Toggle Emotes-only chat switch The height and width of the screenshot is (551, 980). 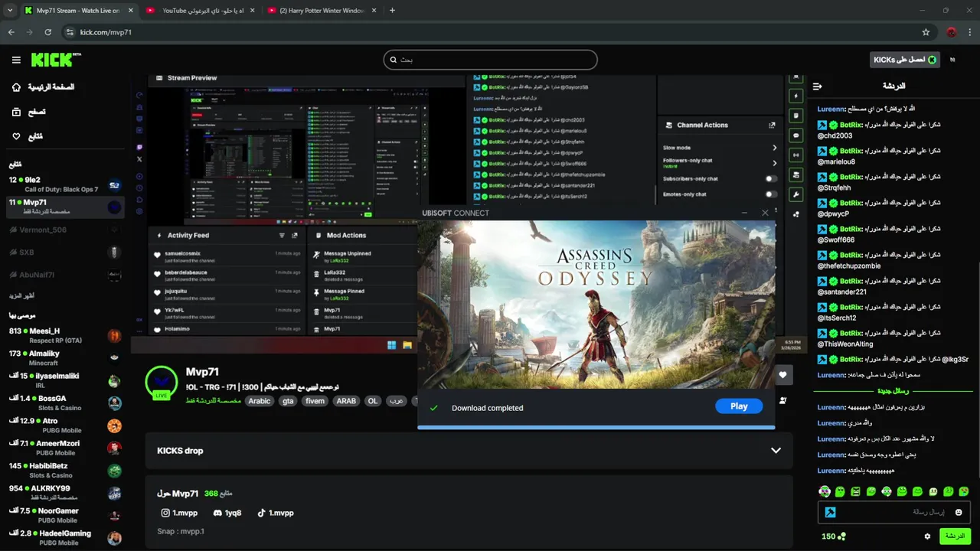pyautogui.click(x=771, y=194)
